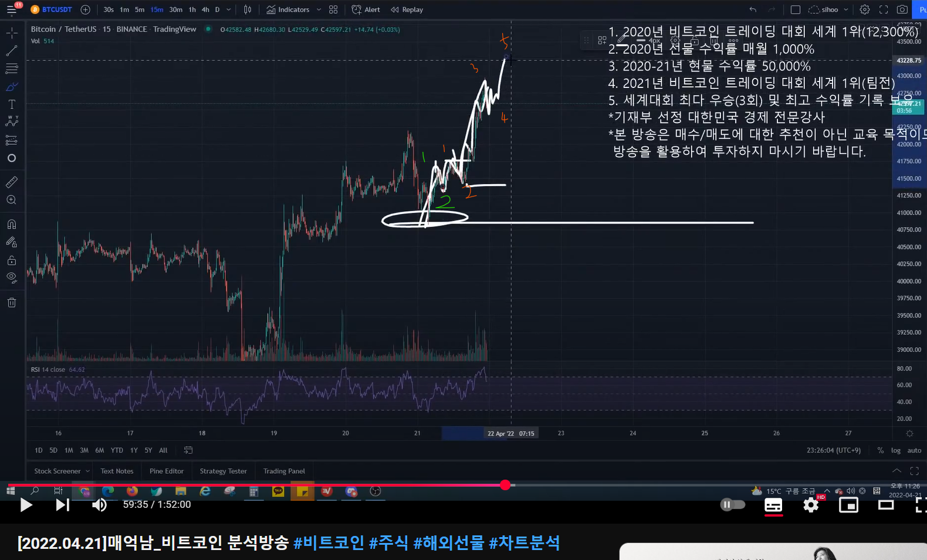Select the patterns tool
Image resolution: width=927 pixels, height=560 pixels.
coord(12,122)
